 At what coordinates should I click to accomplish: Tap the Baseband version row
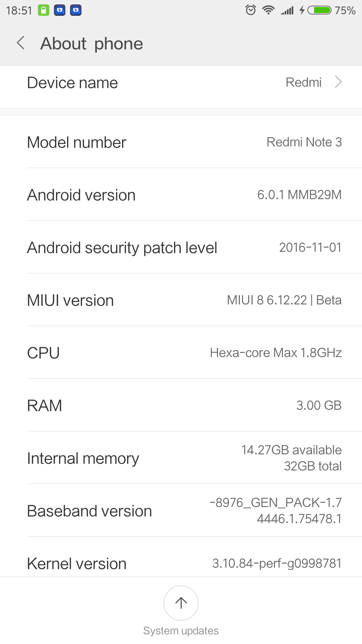(181, 511)
